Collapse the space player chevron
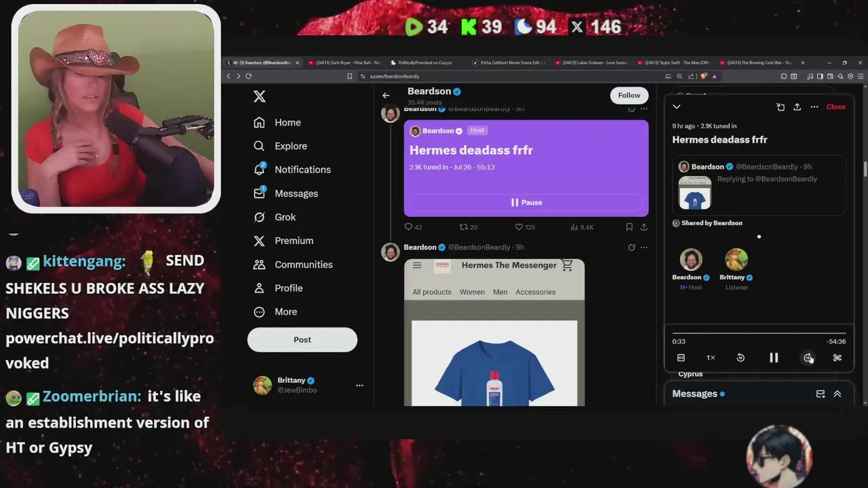 676,107
